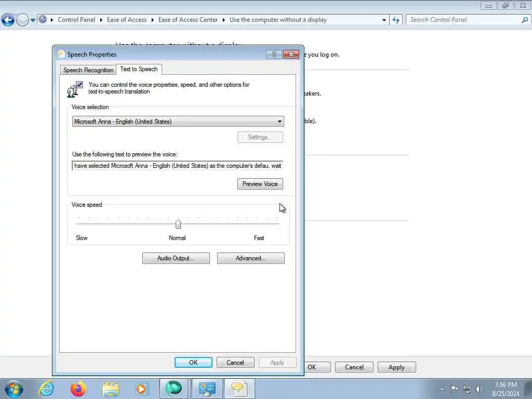Click the taskbar clock and date
Image resolution: width=532 pixels, height=399 pixels.
click(506, 389)
